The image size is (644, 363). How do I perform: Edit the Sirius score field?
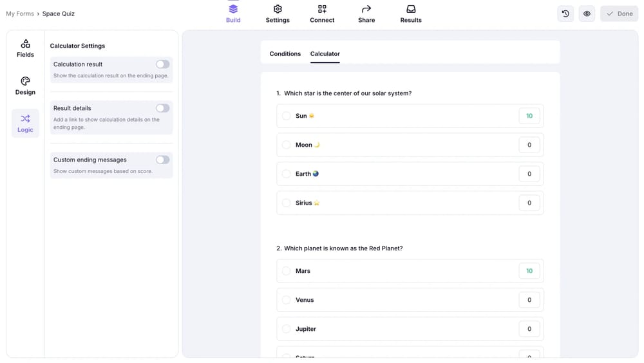[x=529, y=203]
